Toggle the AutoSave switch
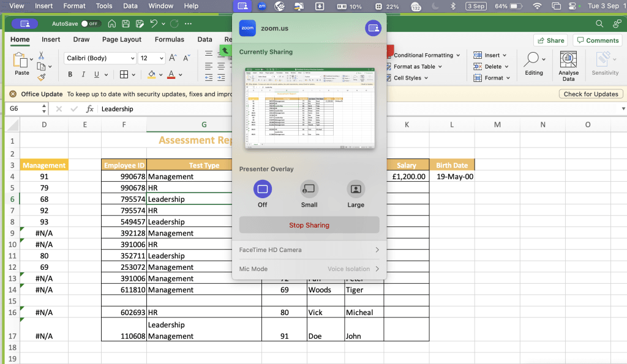Image resolution: width=627 pixels, height=364 pixels. point(90,24)
